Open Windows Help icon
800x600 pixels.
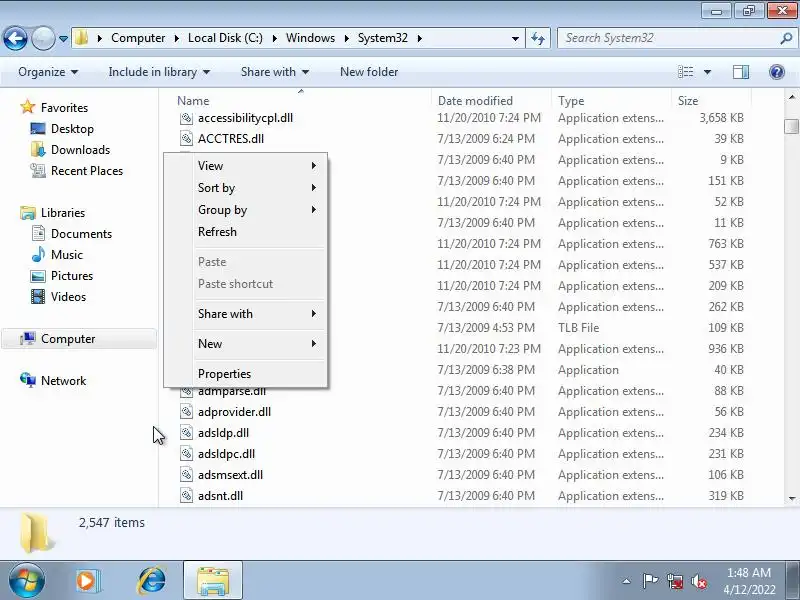[777, 72]
